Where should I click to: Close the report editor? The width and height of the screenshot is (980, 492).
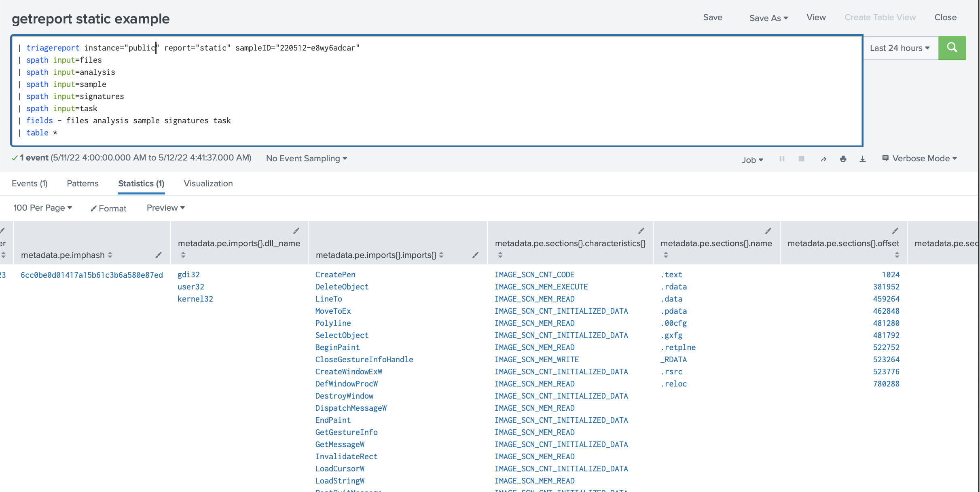pyautogui.click(x=945, y=17)
